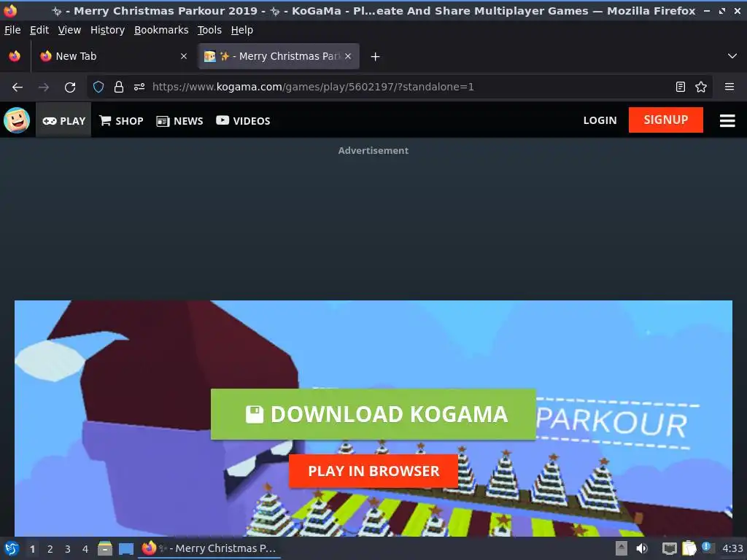Close the New Tab tab
This screenshot has height=560, width=747.
tap(184, 56)
